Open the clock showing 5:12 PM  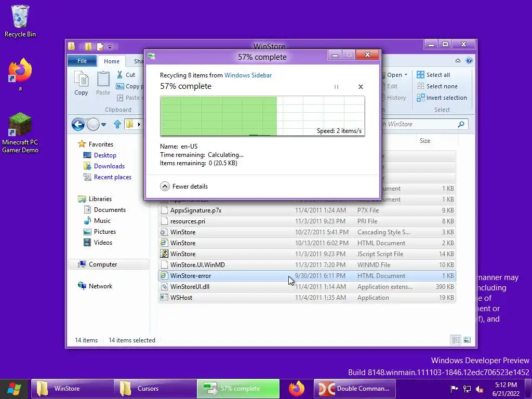(506, 389)
